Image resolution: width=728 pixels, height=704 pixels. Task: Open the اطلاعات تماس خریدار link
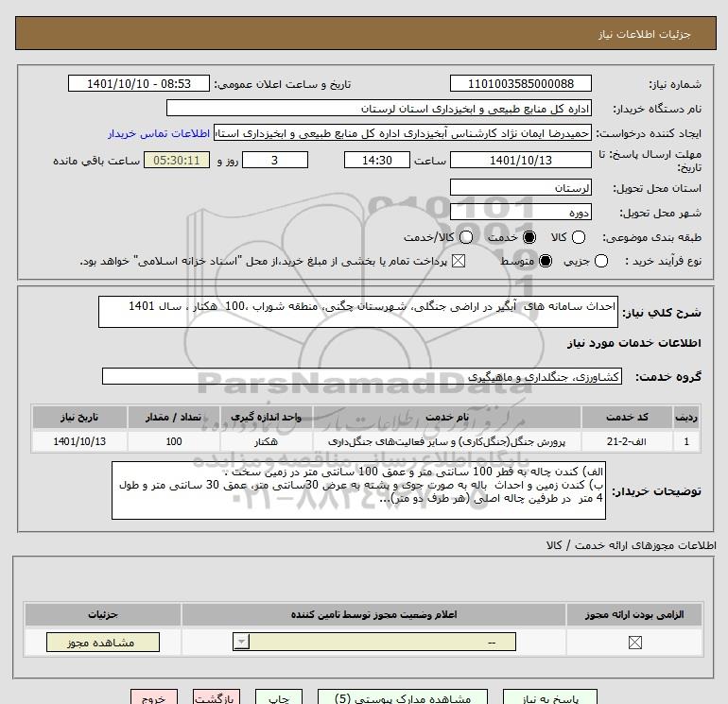click(x=159, y=133)
